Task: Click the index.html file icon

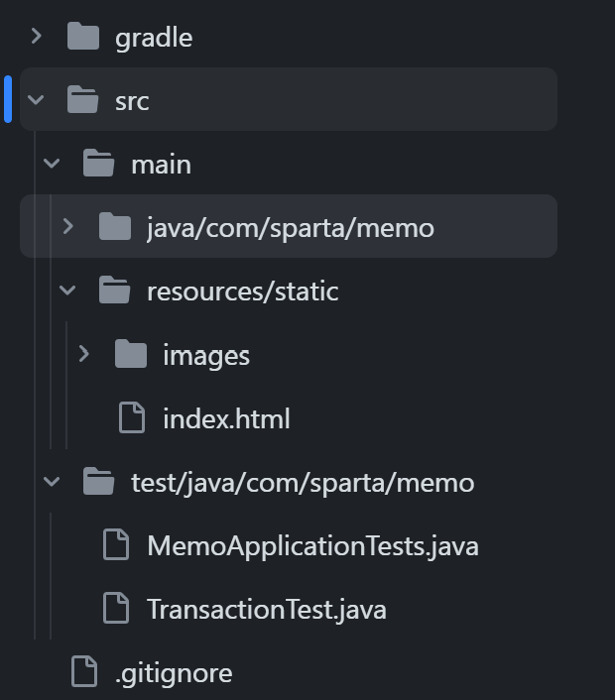Action: coord(132,417)
